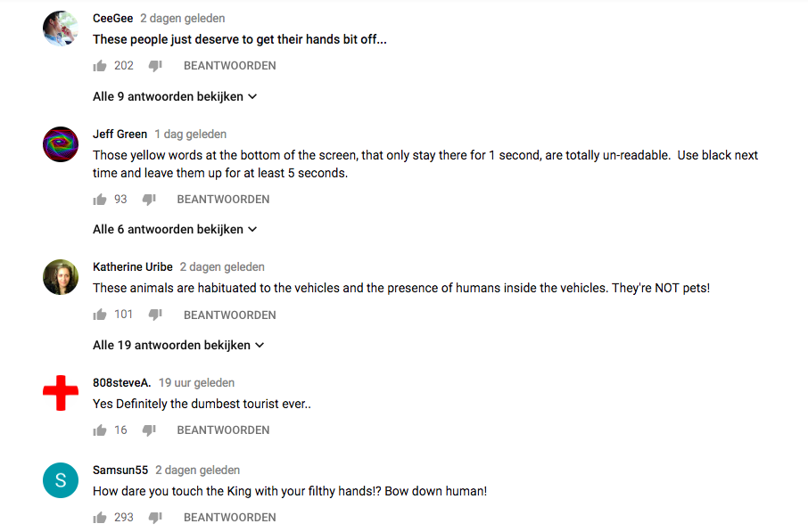Thumbs up Jeff Green's comment
This screenshot has height=532, width=808.
click(100, 200)
